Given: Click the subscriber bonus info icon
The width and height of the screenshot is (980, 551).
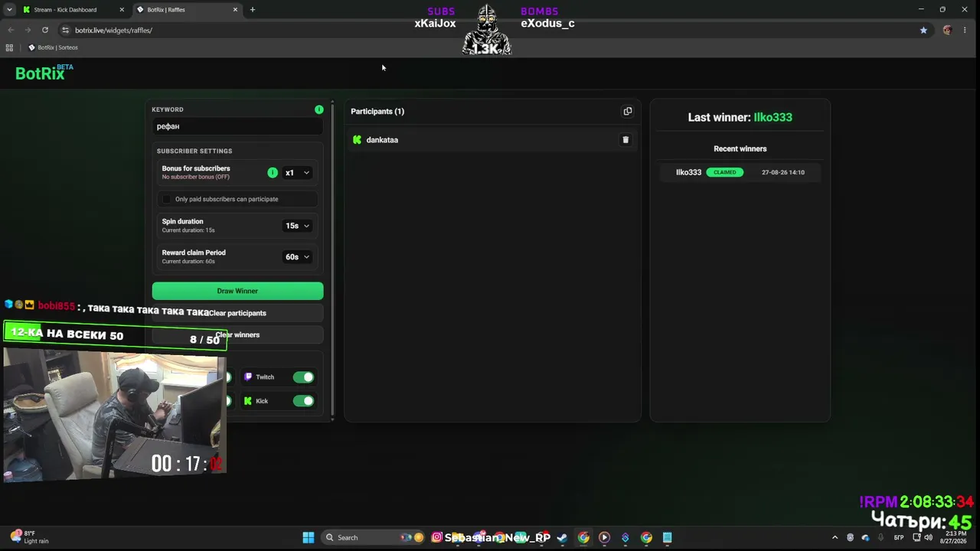Looking at the screenshot, I should (273, 173).
